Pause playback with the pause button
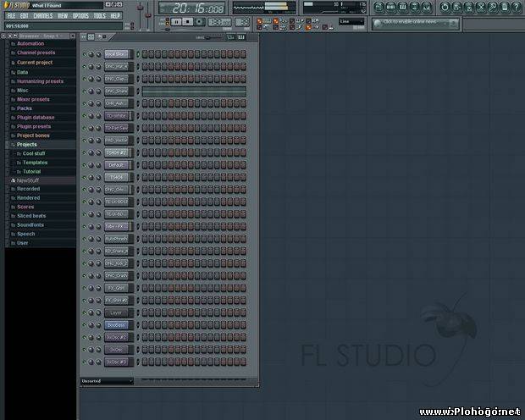Viewport: 525px width, 420px height. tap(176, 22)
